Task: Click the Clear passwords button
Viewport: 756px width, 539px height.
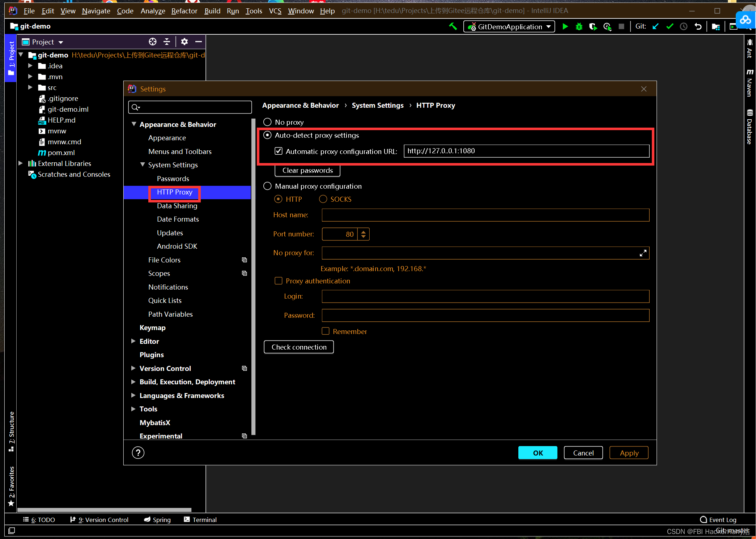Action: point(307,170)
